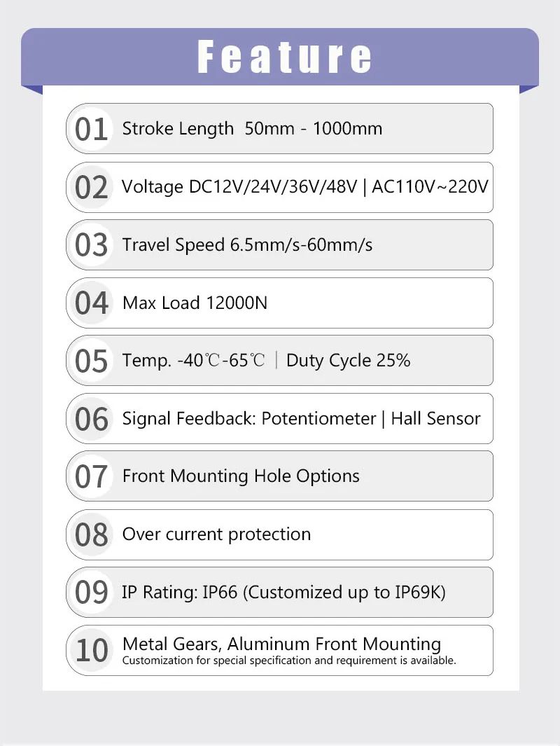This screenshot has height=746, width=560.
Task: Select the Stroke Length 50mm - 1000mm text
Action: point(252,129)
